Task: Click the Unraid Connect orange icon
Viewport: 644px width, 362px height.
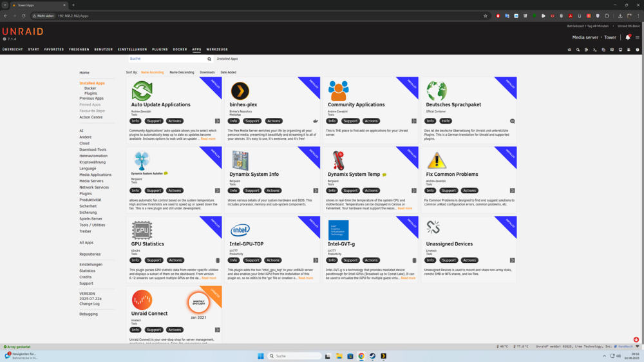Action: (142, 300)
